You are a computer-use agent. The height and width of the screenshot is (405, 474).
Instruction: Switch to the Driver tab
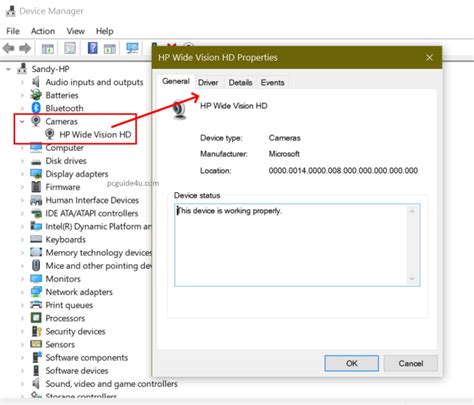pos(208,83)
